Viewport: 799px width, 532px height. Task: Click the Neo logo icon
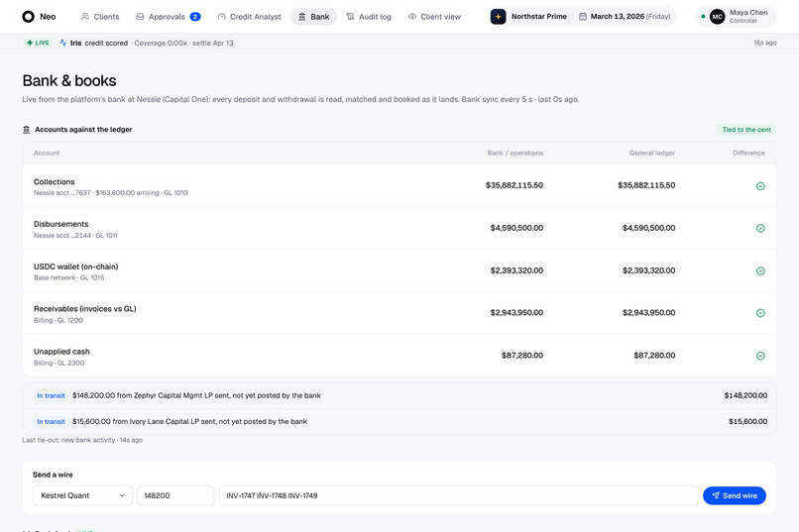pyautogui.click(x=28, y=16)
